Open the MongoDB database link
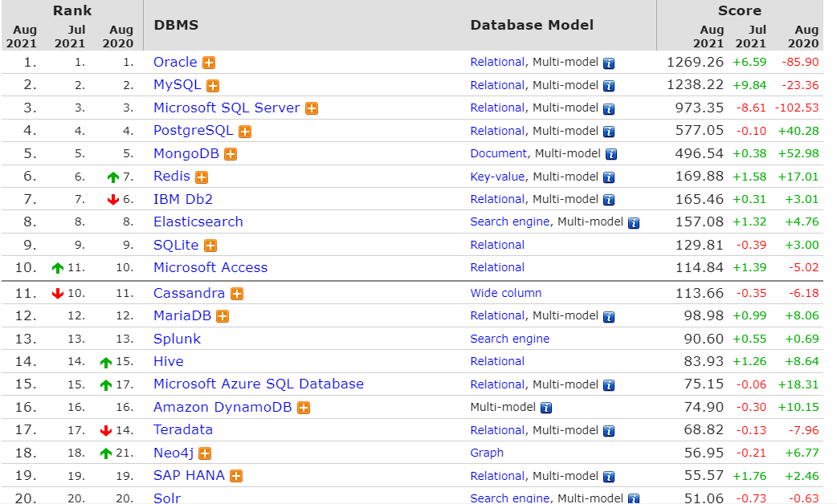 [x=186, y=153]
